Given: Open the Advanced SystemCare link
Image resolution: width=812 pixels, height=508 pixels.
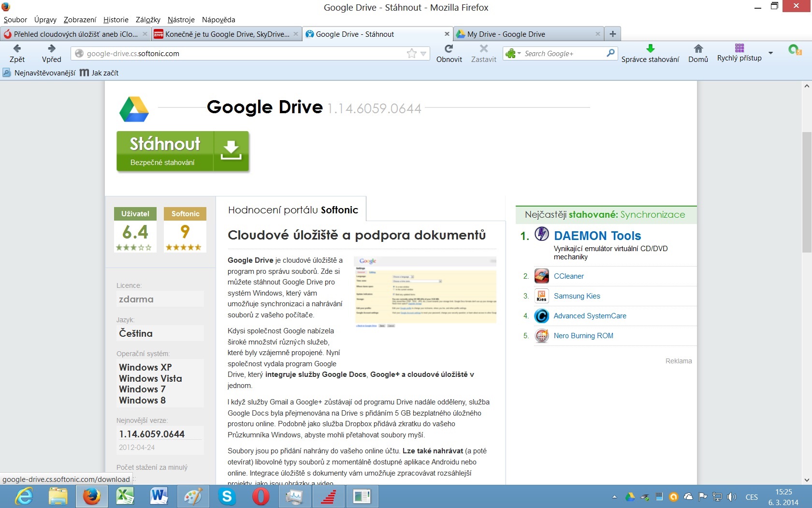Looking at the screenshot, I should pos(590,316).
